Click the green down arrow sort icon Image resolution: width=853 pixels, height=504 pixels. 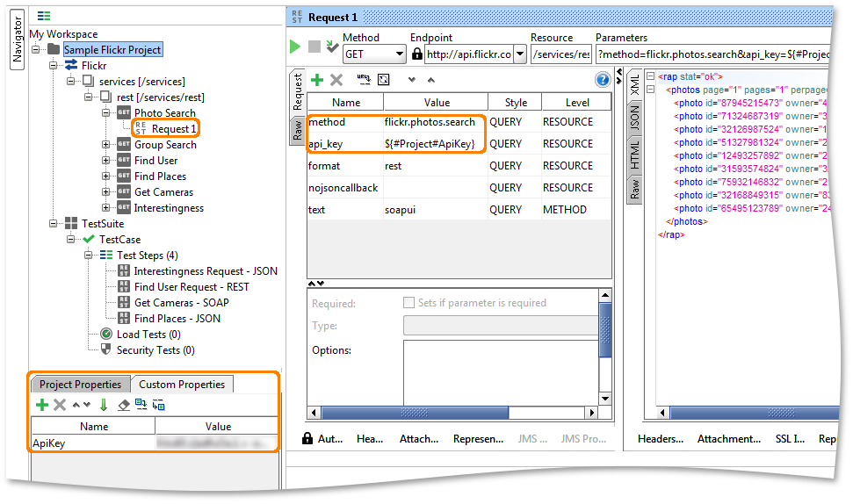(x=104, y=405)
